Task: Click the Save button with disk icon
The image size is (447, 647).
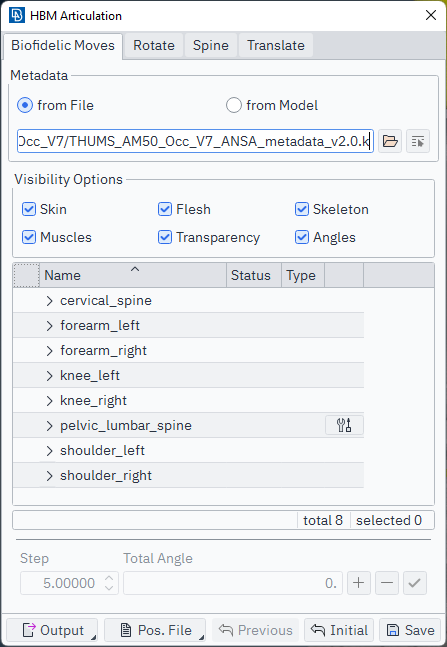Action: point(410,630)
